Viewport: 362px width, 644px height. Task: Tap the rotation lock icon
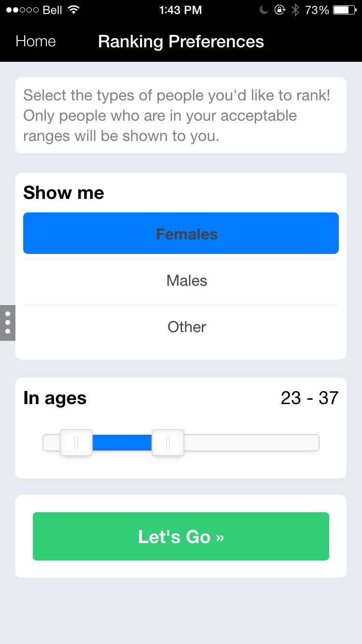click(x=279, y=10)
